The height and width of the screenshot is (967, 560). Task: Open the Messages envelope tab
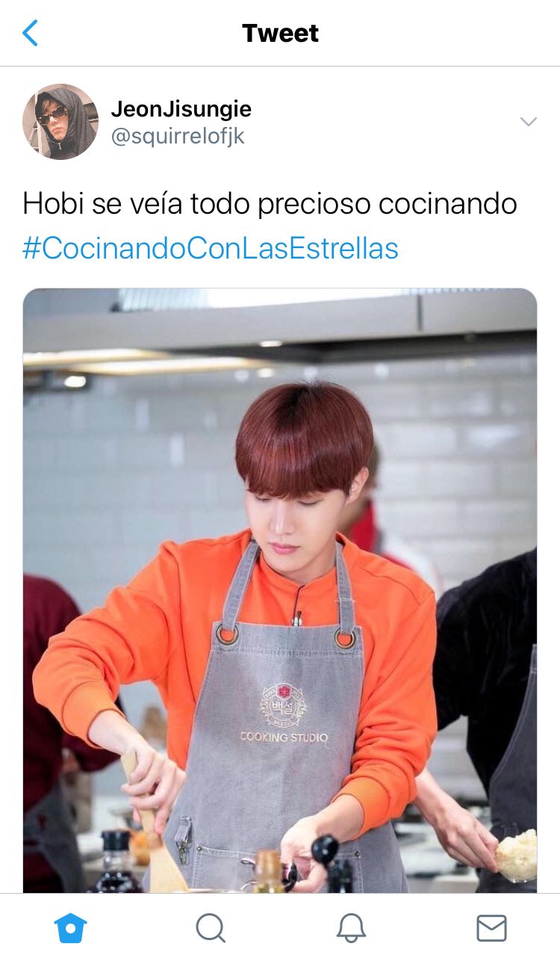(491, 928)
